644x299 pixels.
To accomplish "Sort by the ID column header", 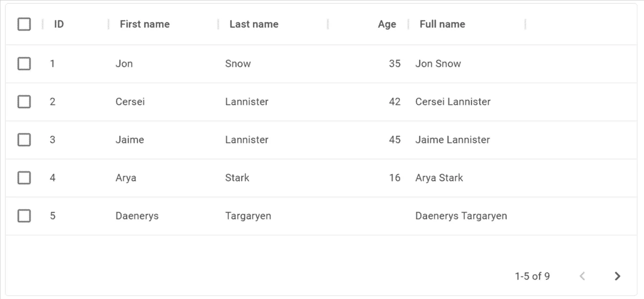I will [59, 24].
